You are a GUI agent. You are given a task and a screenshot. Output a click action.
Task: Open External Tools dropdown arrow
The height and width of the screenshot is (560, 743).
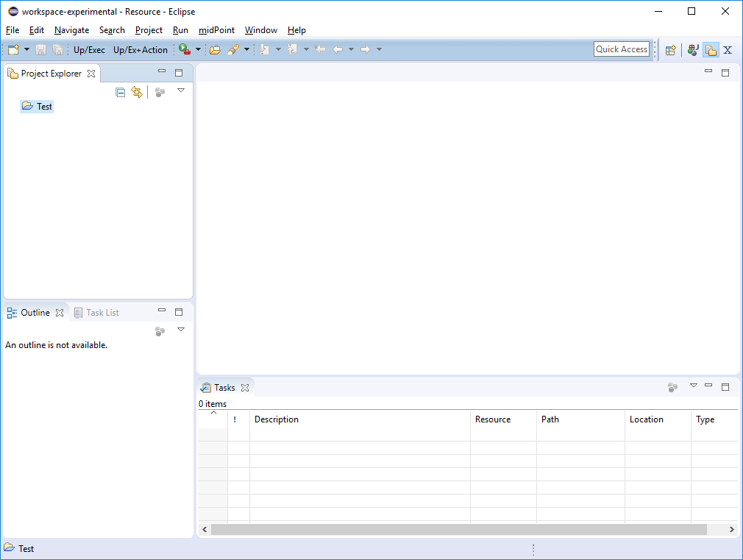click(x=198, y=49)
